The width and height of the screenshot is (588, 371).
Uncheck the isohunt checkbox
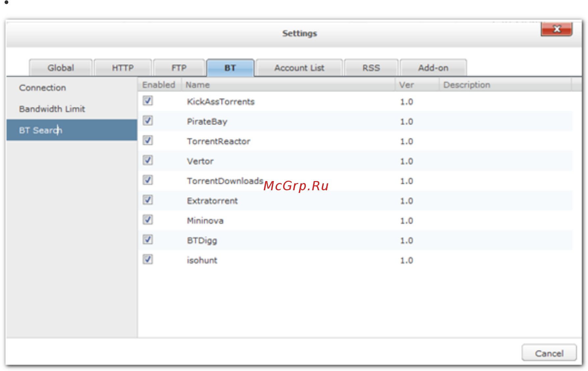(x=148, y=259)
